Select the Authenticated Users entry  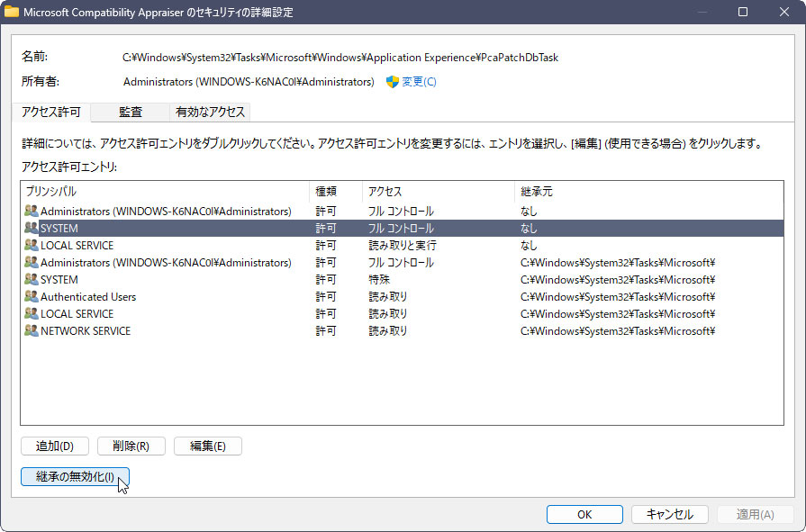[403, 296]
